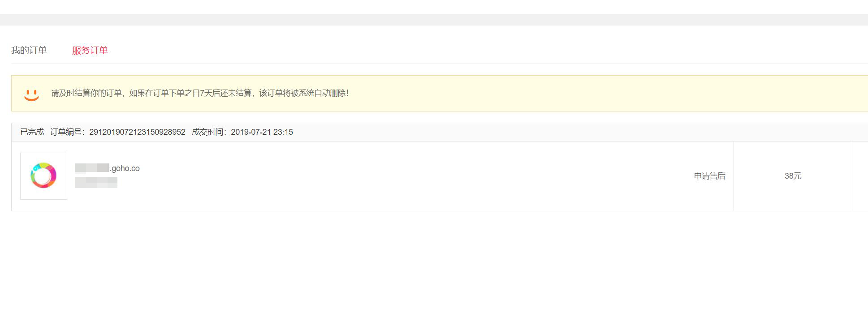The height and width of the screenshot is (317, 868).
Task: Click the 38元 price
Action: 793,176
